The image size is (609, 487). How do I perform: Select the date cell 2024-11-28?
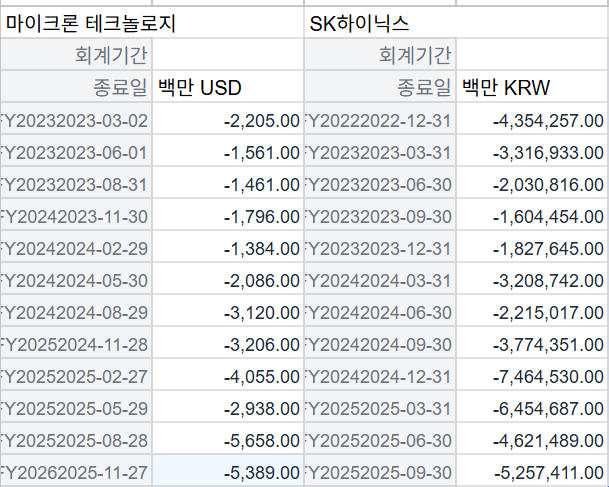[x=76, y=343]
